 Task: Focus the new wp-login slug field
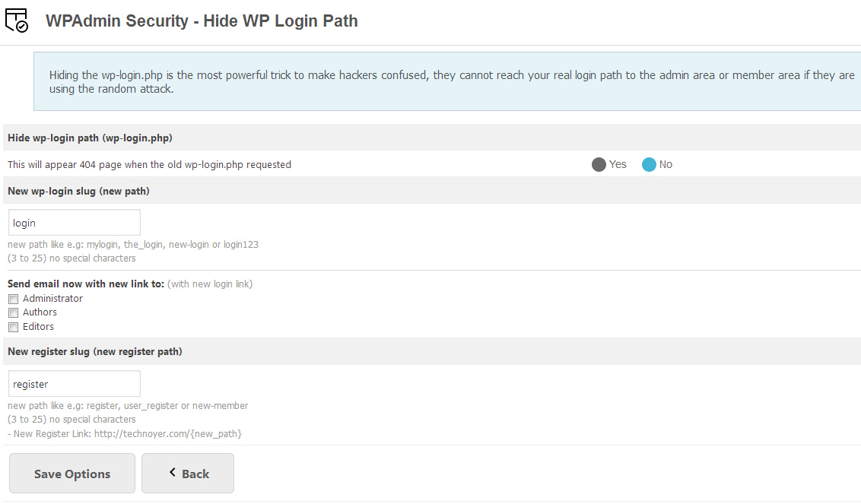[x=74, y=222]
